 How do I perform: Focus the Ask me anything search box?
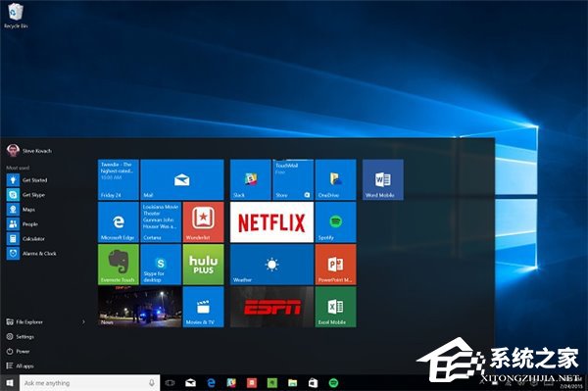click(x=89, y=383)
